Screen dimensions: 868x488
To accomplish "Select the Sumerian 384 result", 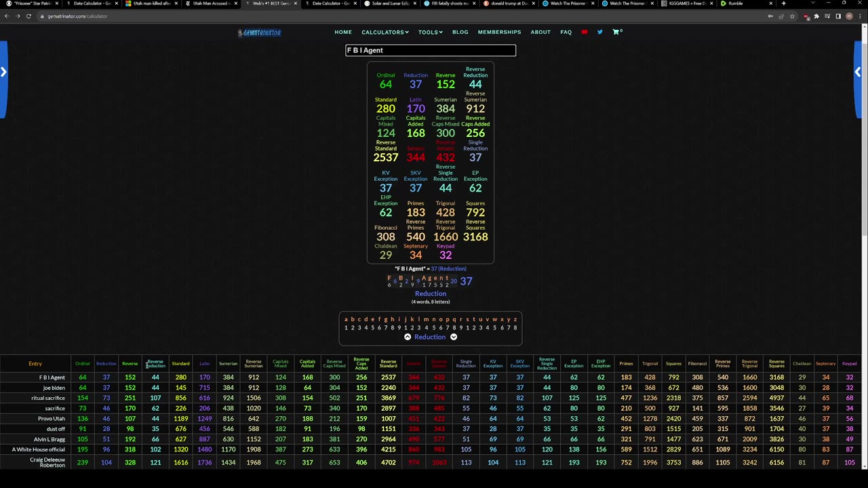I will [x=446, y=106].
